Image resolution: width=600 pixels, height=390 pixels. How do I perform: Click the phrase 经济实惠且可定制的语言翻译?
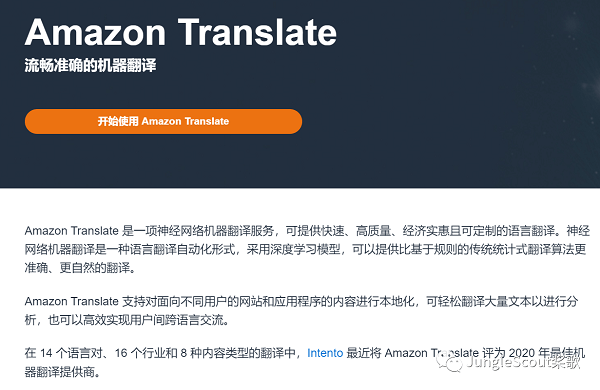pos(479,231)
